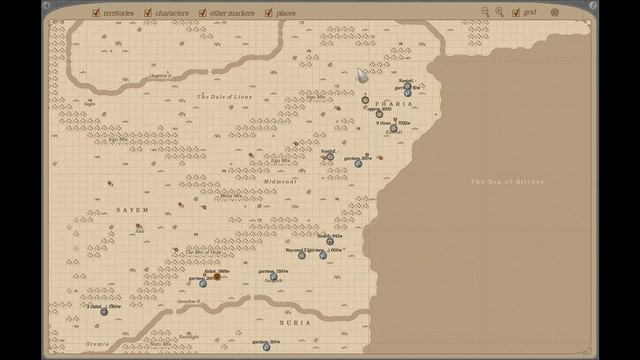Select the dark ring marker above PHARIA label
Screen dimensions: 640x360
365,100
